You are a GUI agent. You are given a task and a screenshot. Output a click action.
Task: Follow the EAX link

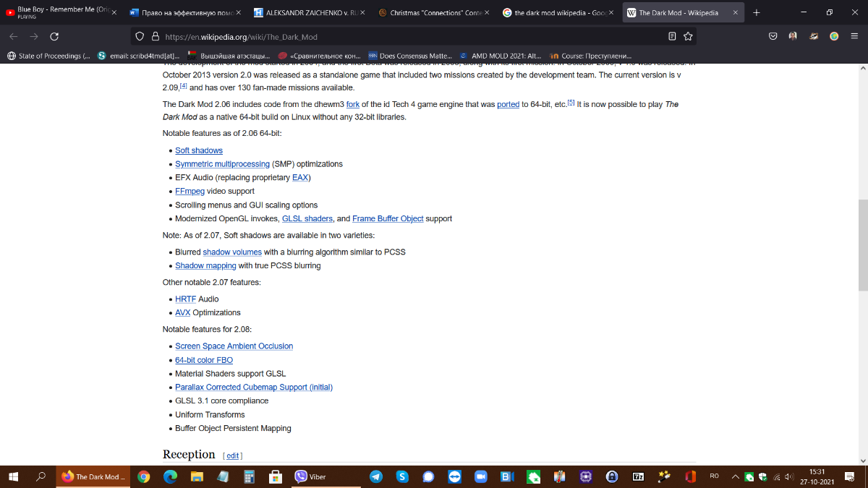pos(299,178)
